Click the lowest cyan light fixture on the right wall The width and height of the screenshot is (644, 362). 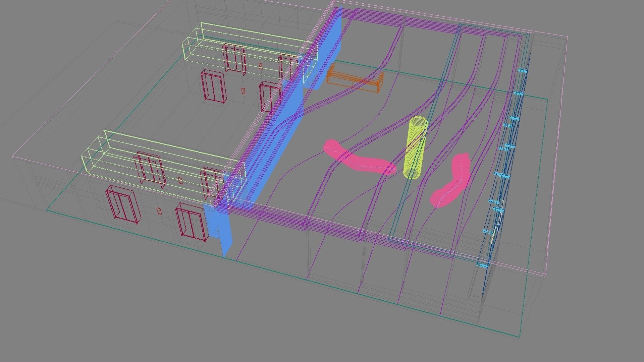pos(482,265)
